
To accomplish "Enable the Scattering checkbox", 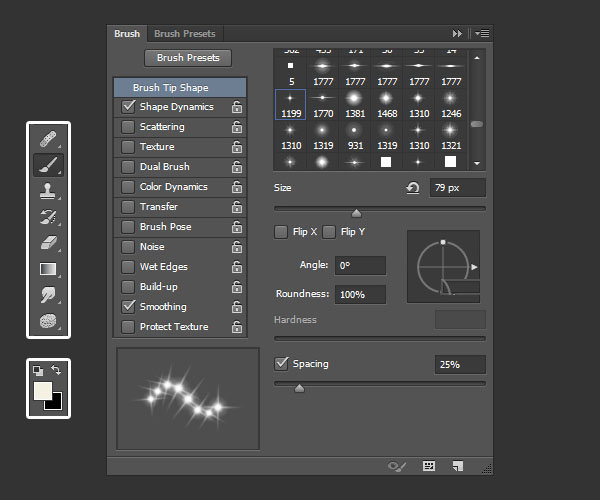I will [x=127, y=127].
